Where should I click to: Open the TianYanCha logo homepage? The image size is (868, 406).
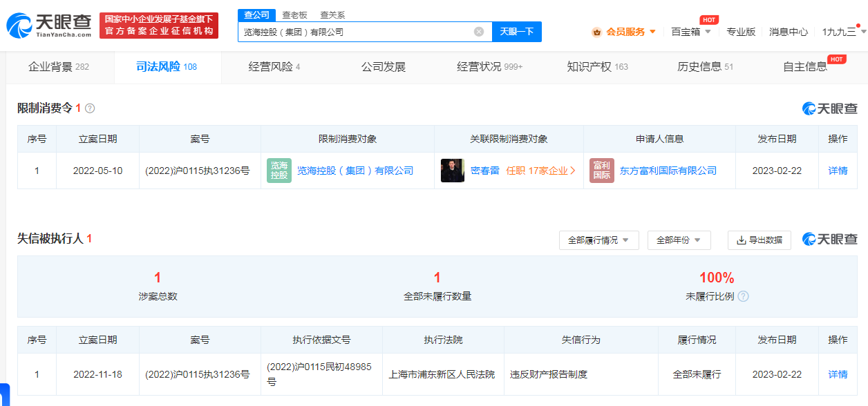pyautogui.click(x=49, y=25)
